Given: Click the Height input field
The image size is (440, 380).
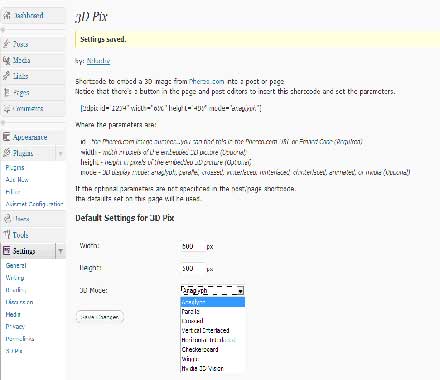Looking at the screenshot, I should click(x=192, y=268).
